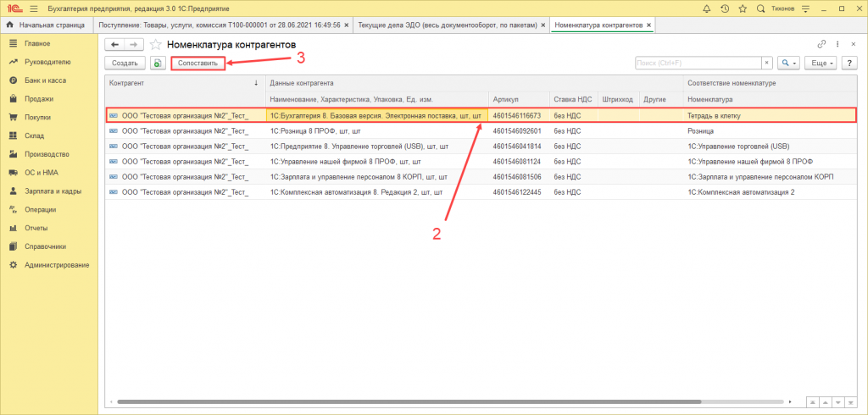Click the horizontal scrollbar of the table

(x=409, y=401)
